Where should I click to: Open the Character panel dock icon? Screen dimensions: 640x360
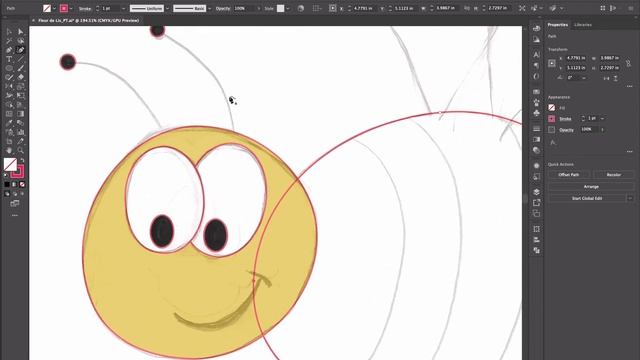(536, 54)
